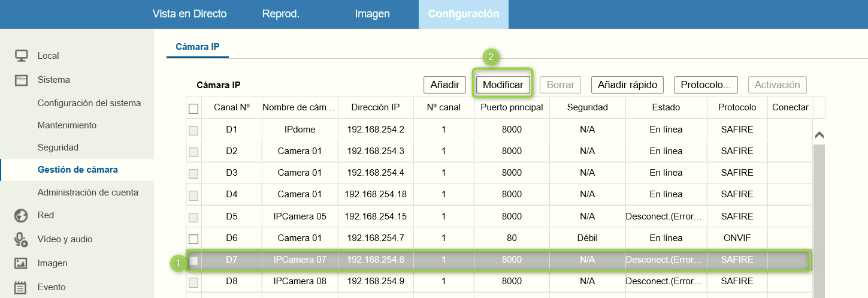Tick the checkbox for channel D5

[x=193, y=217]
